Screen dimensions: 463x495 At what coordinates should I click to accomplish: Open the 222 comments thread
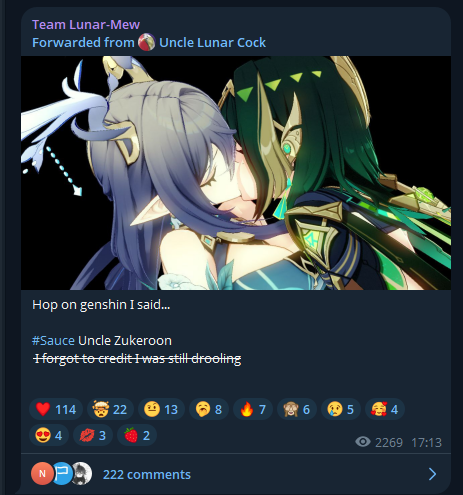[x=147, y=474]
